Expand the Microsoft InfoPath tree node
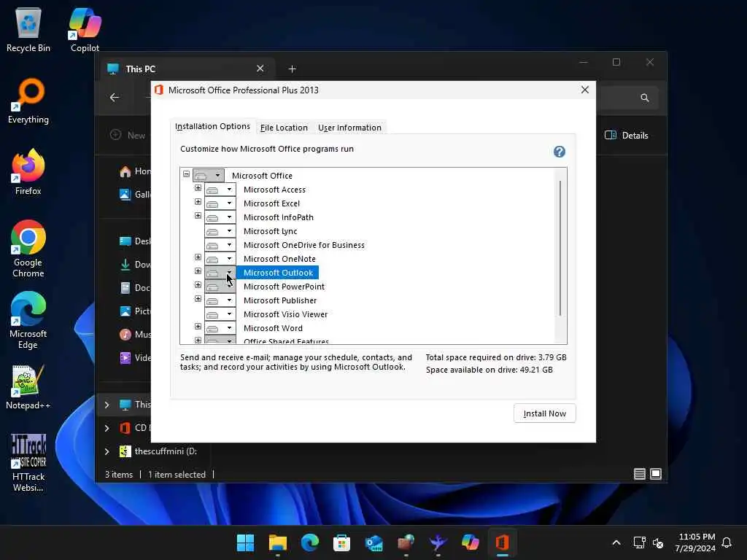747x560 pixels. click(x=198, y=216)
